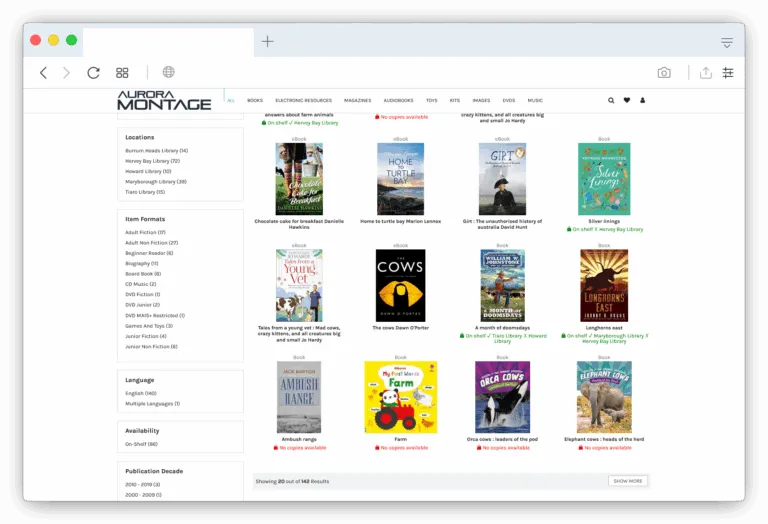Switch to the AUDIOBOOKS tab
The image size is (768, 524).
pos(399,100)
